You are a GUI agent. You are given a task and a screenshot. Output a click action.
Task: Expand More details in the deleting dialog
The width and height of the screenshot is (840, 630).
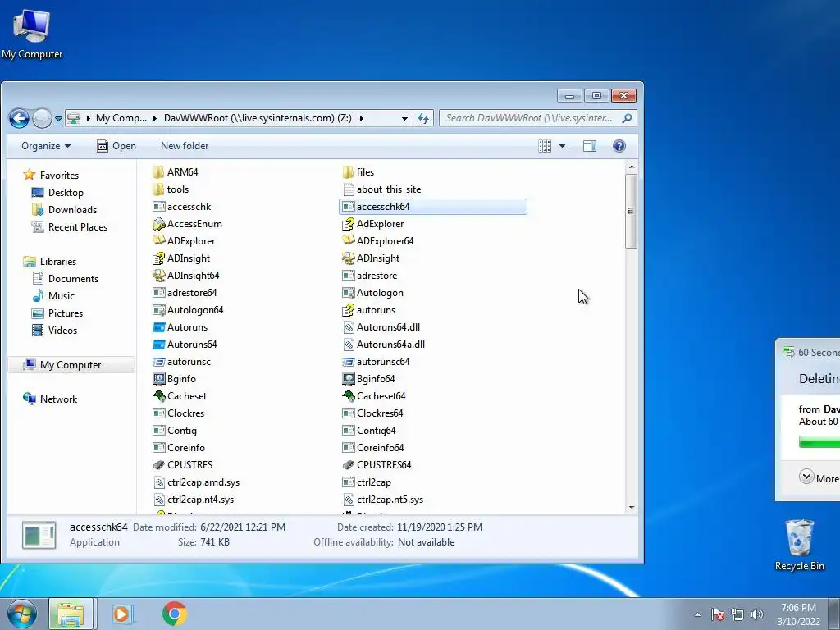(x=806, y=477)
